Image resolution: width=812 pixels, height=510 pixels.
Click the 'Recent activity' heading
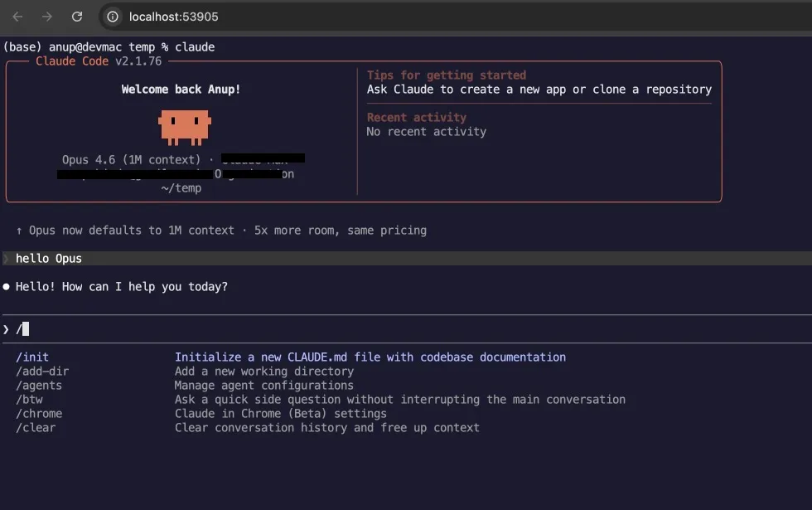coord(416,117)
